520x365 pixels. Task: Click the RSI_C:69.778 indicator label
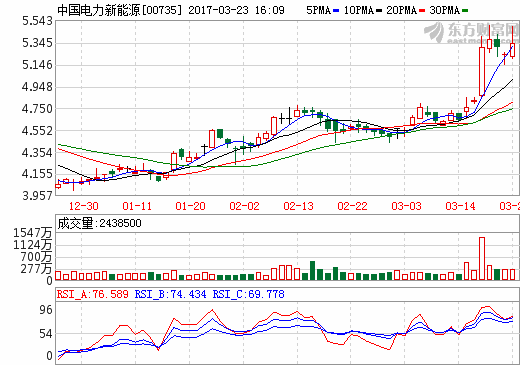click(x=248, y=294)
